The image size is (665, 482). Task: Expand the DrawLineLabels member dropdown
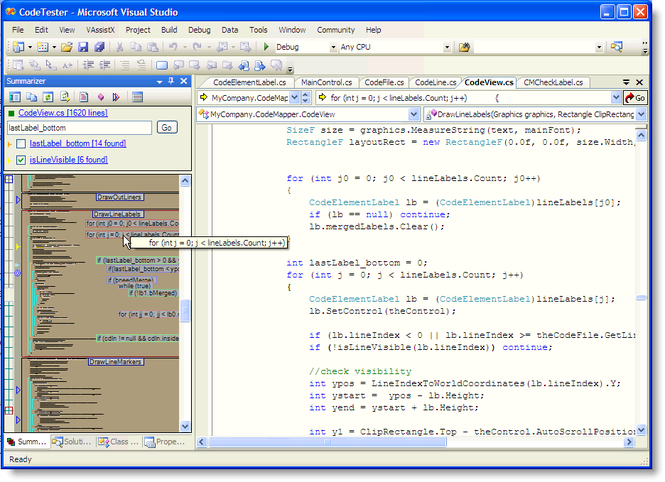pyautogui.click(x=640, y=116)
